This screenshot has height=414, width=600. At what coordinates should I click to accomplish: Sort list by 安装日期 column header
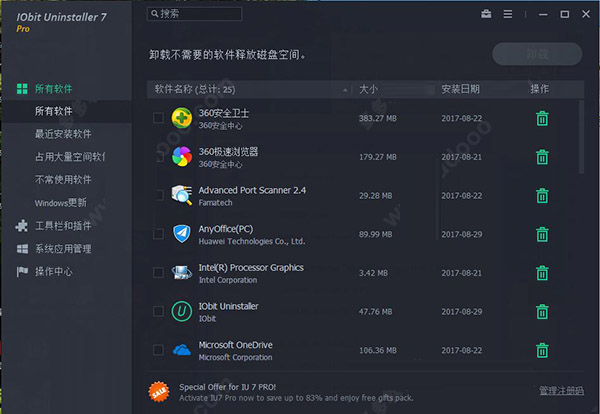click(460, 89)
